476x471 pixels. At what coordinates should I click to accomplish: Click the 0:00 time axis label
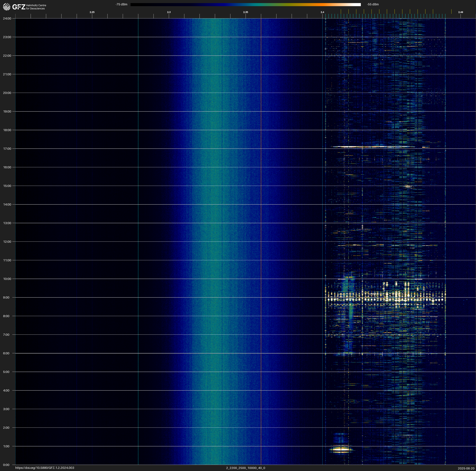pos(6,465)
